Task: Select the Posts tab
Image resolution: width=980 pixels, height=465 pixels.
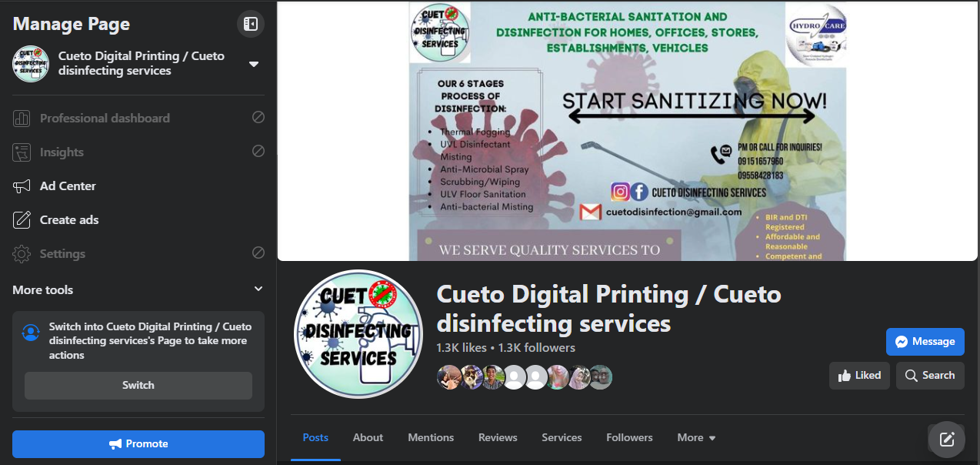Action: (315, 437)
